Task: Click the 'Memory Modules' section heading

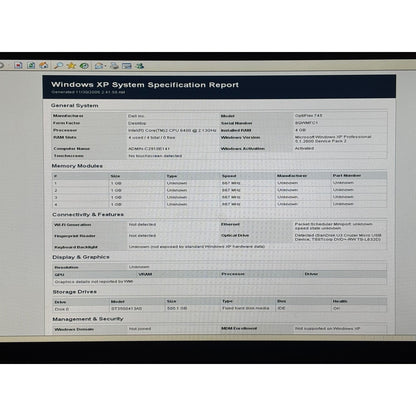Action: click(77, 166)
